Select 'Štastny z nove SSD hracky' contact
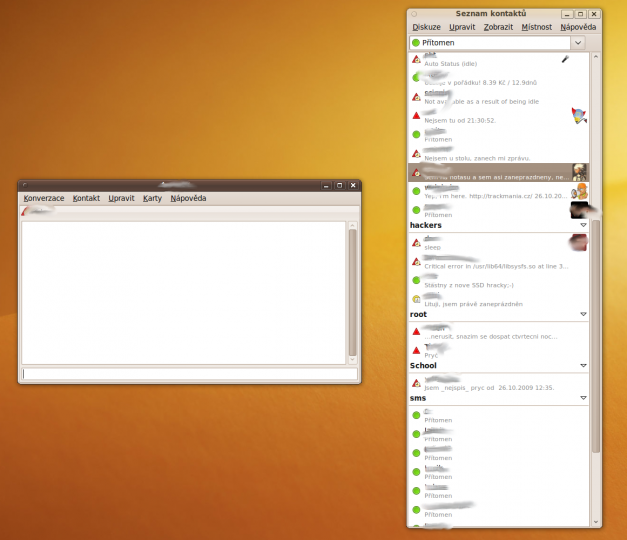627x540 pixels. (499, 280)
